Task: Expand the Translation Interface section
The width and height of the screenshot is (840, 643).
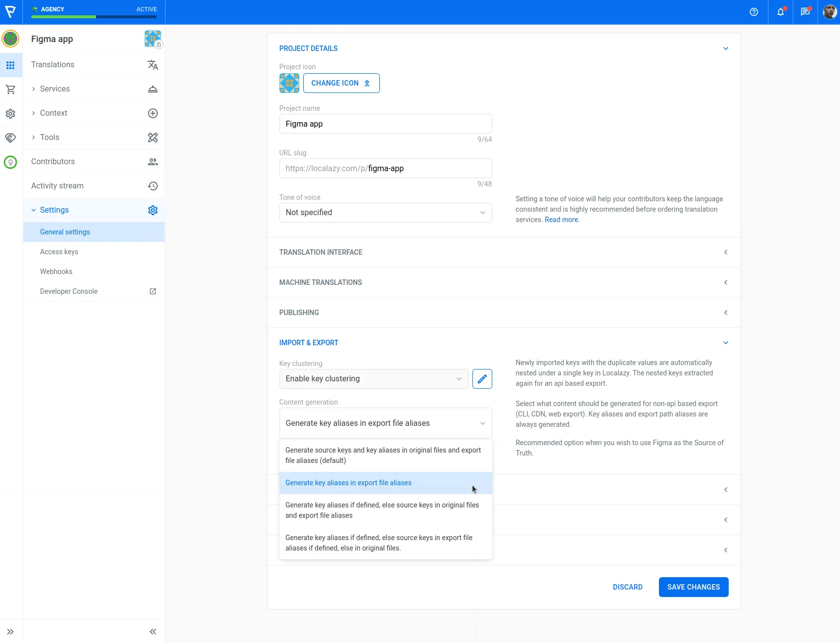Action: point(504,252)
